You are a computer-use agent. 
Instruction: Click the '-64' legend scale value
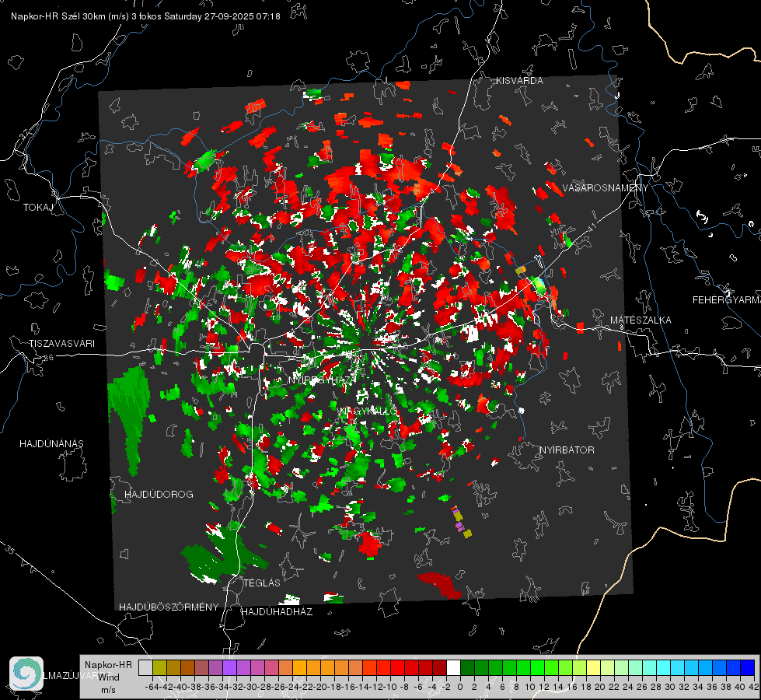point(152,687)
